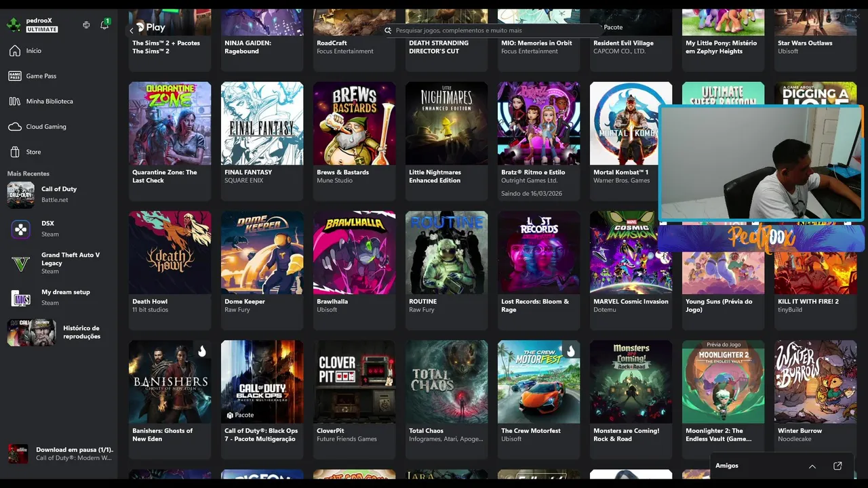The height and width of the screenshot is (488, 868).
Task: Go back with the left arrow
Action: click(132, 30)
